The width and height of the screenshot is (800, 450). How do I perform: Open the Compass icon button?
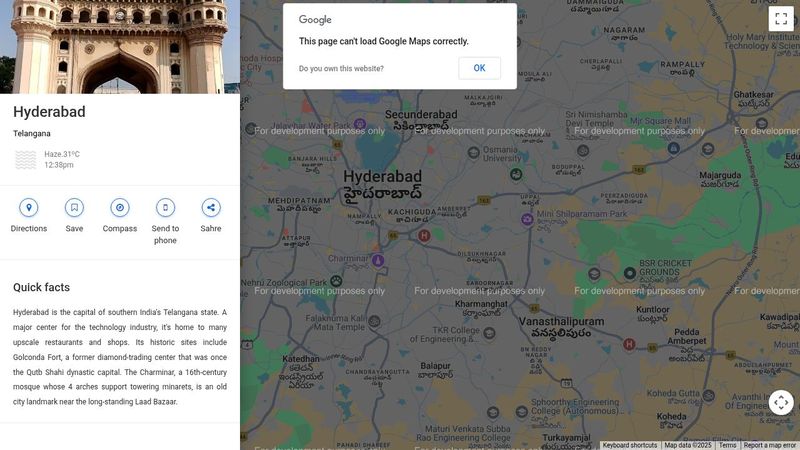pos(120,208)
